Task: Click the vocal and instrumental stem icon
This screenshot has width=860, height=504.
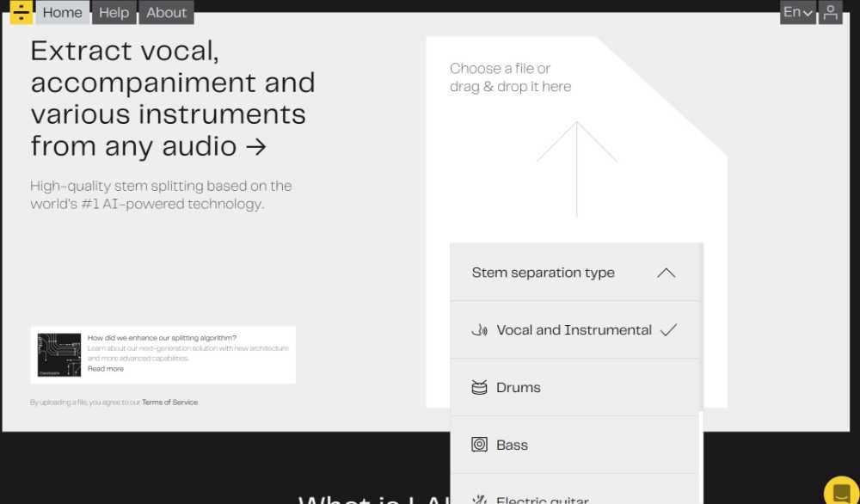Action: [x=479, y=330]
